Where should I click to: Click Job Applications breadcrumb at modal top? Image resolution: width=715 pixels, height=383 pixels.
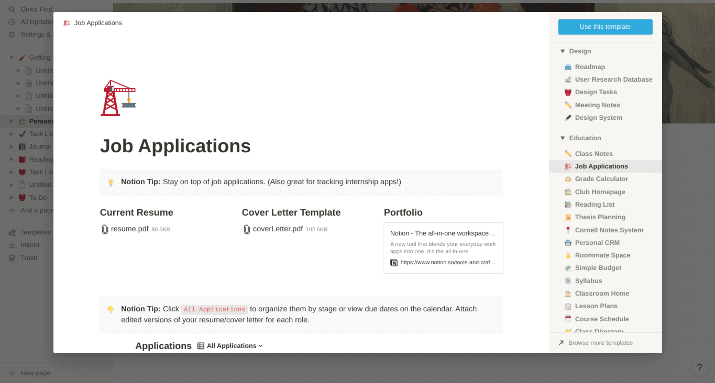(x=93, y=23)
